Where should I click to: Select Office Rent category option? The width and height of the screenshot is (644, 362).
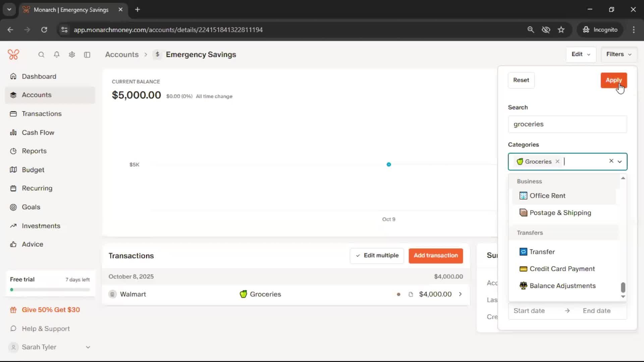pos(547,196)
